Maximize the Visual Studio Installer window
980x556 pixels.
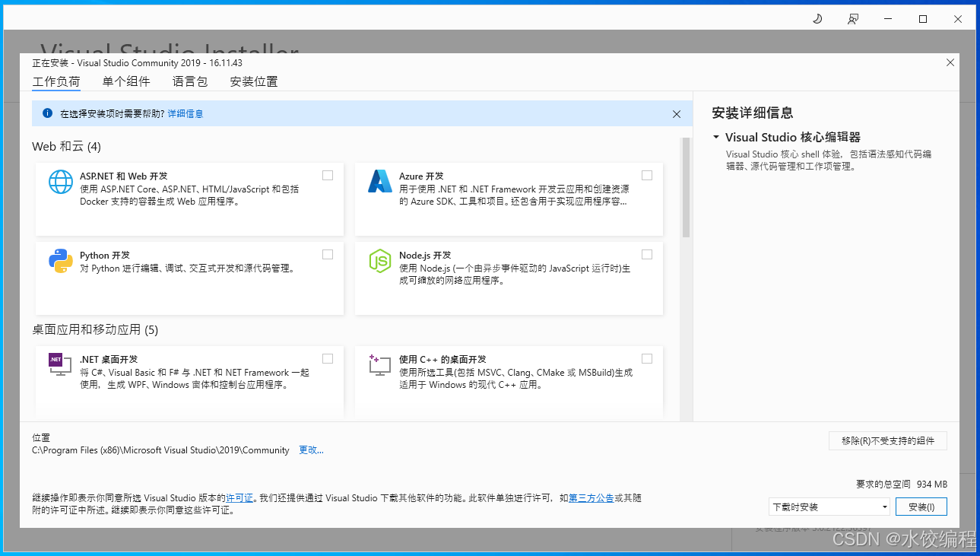point(923,19)
